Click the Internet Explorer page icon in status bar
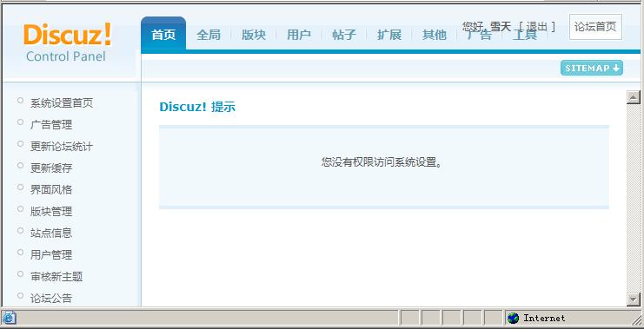The height and width of the screenshot is (329, 644). (x=9, y=318)
